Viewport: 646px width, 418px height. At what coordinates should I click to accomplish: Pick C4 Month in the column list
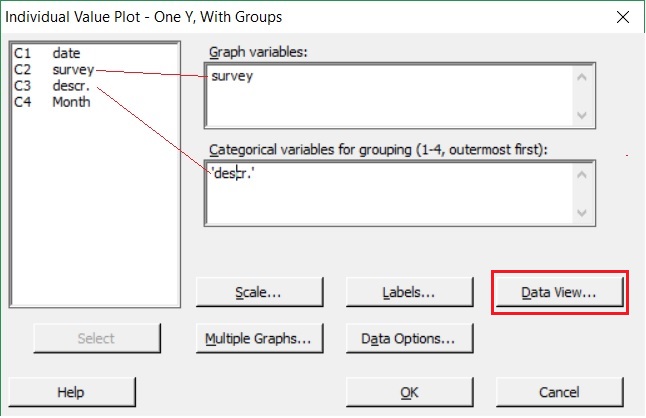[56, 102]
